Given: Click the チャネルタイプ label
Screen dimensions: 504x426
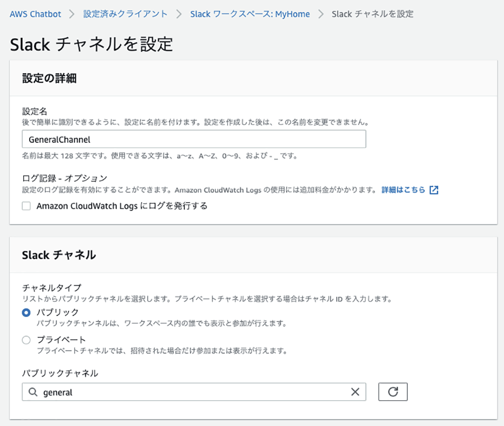Looking at the screenshot, I should click(52, 287).
